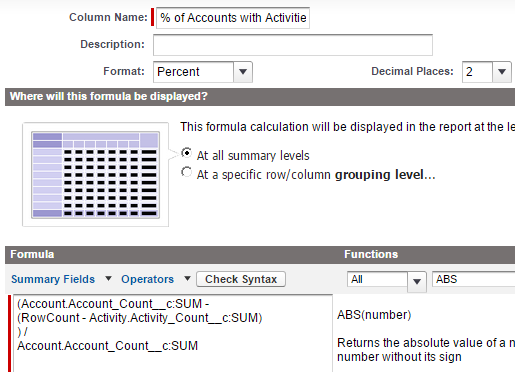Click the Summary Fields dropdown arrow icon
This screenshot has height=372, width=515.
108,278
